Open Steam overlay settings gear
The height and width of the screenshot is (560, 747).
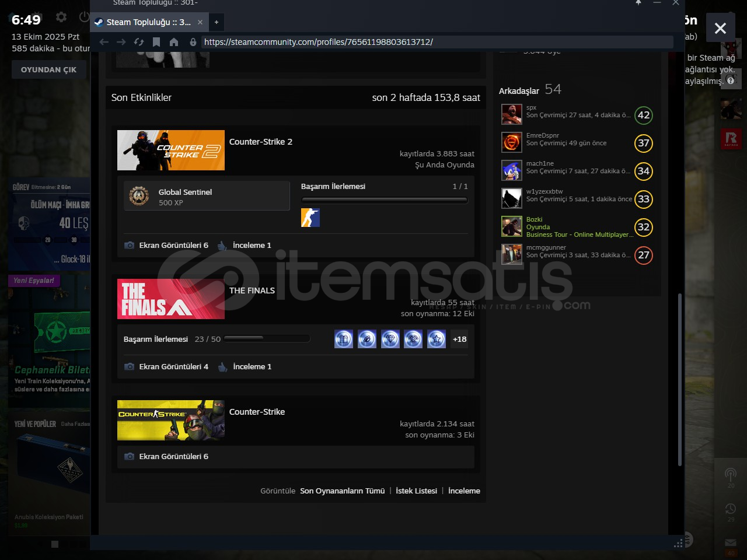(x=61, y=17)
